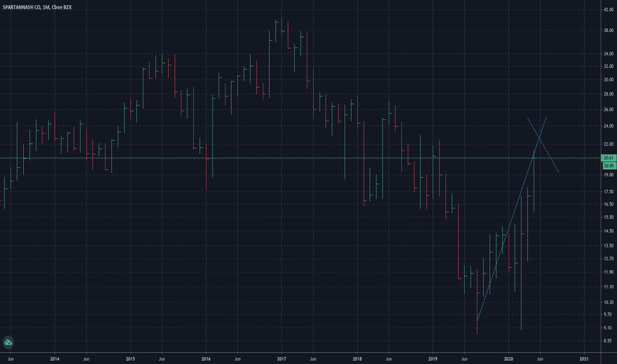The width and height of the screenshot is (617, 364).
Task: Click the 2015 time axis label
Action: [x=130, y=359]
